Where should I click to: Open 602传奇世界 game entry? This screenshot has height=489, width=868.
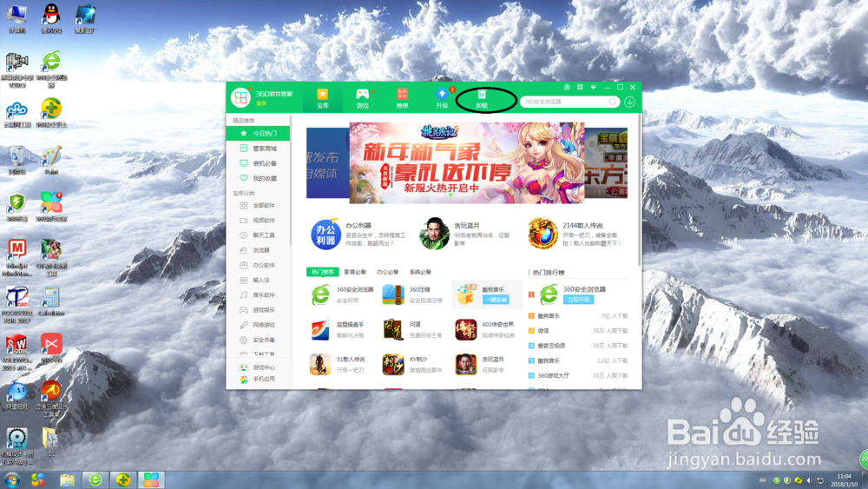[x=485, y=329]
